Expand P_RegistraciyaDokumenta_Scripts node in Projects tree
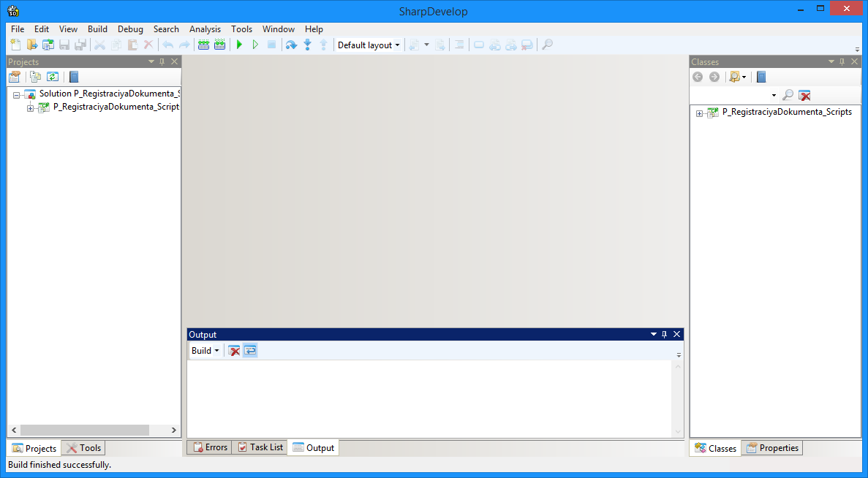 (31, 108)
